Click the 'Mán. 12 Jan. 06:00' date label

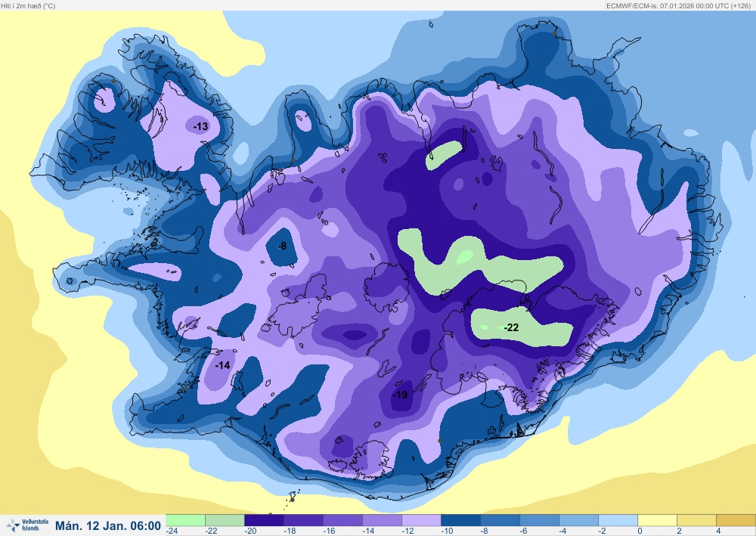(x=108, y=525)
